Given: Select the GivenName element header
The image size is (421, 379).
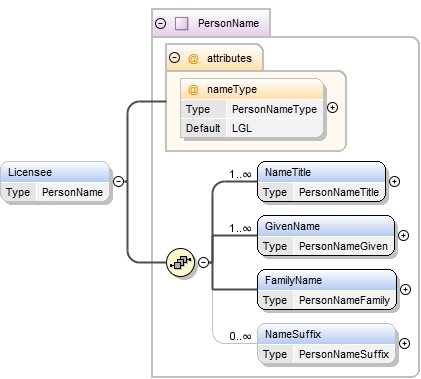Looking at the screenshot, I should [x=326, y=226].
